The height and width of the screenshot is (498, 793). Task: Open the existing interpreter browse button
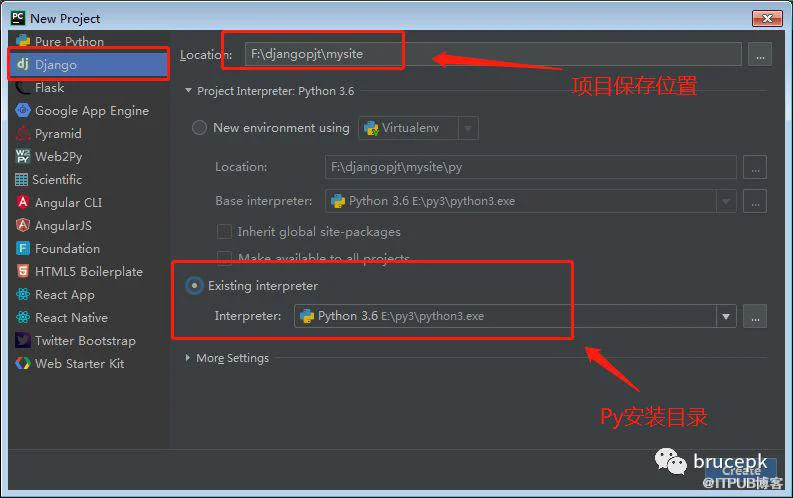755,316
